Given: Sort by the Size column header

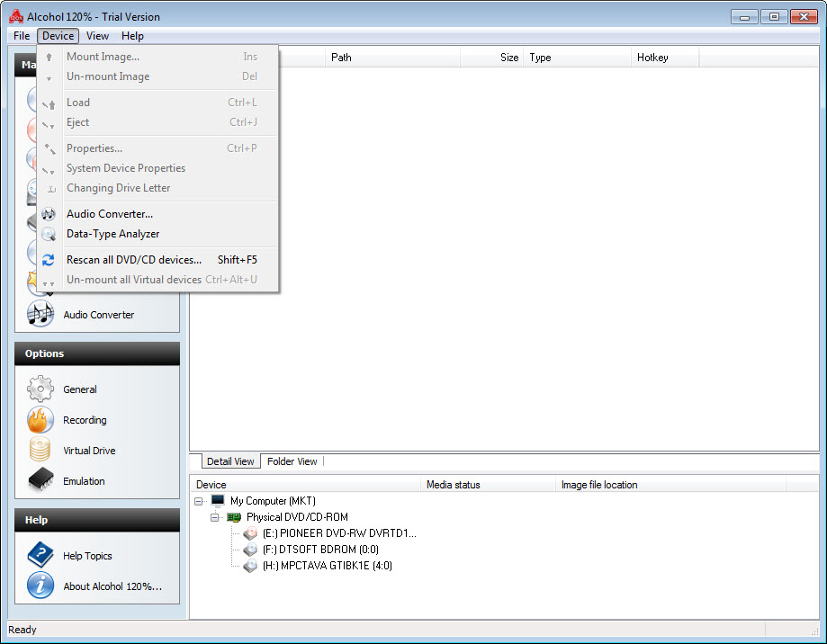Looking at the screenshot, I should coord(491,58).
